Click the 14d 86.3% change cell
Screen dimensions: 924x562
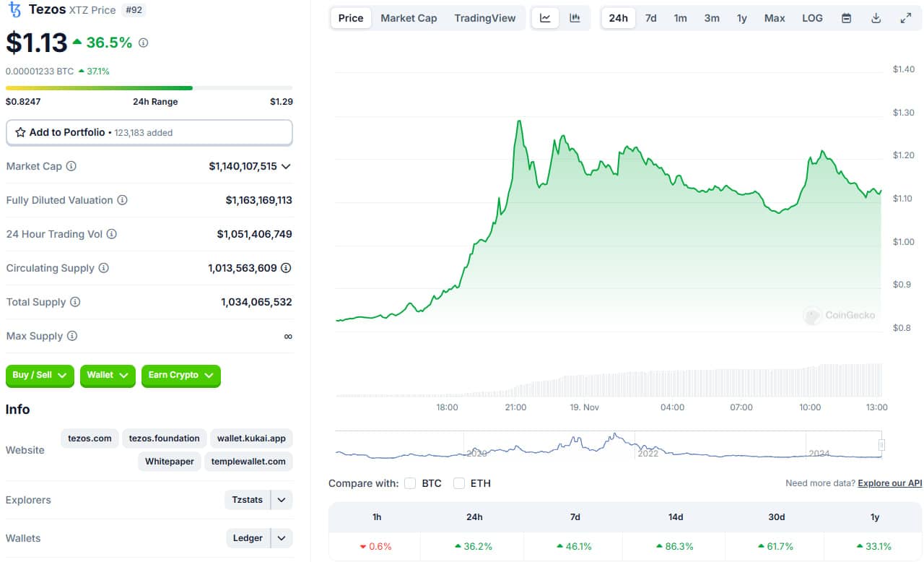click(x=674, y=547)
